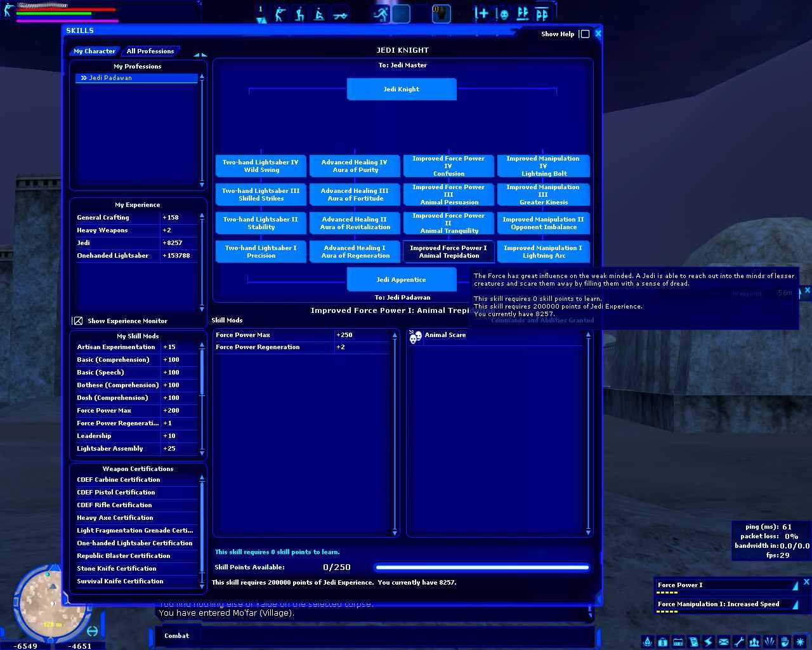The height and width of the screenshot is (650, 812).
Task: Select Improved Force Power II Animal Tranquility
Action: pyautogui.click(x=449, y=223)
